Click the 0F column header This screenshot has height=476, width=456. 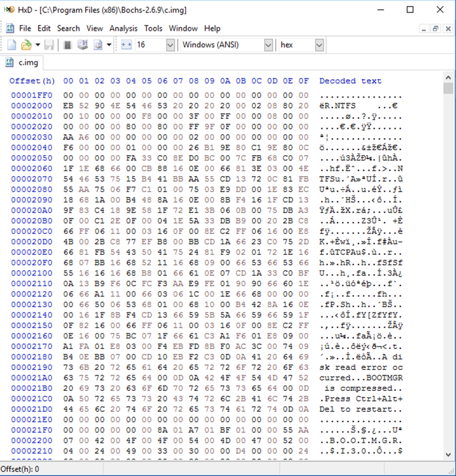click(x=304, y=81)
